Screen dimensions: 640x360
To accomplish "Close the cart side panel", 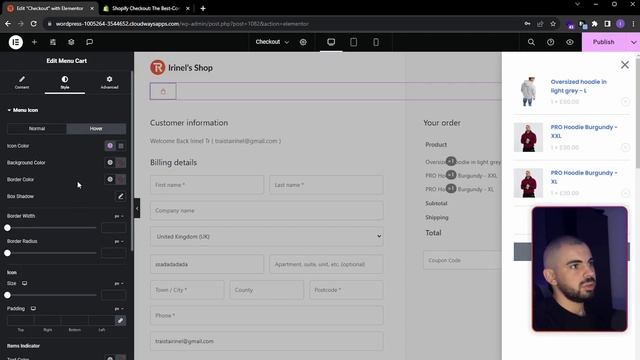I will (624, 65).
